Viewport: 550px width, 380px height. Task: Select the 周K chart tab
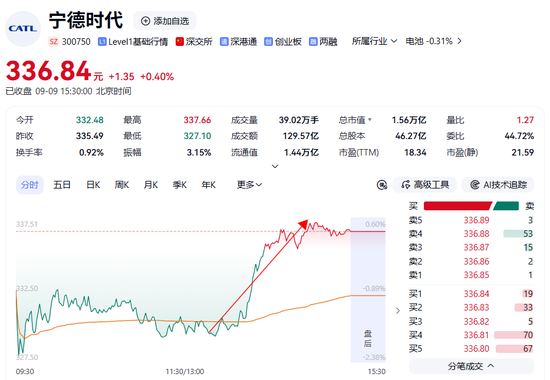pos(122,185)
